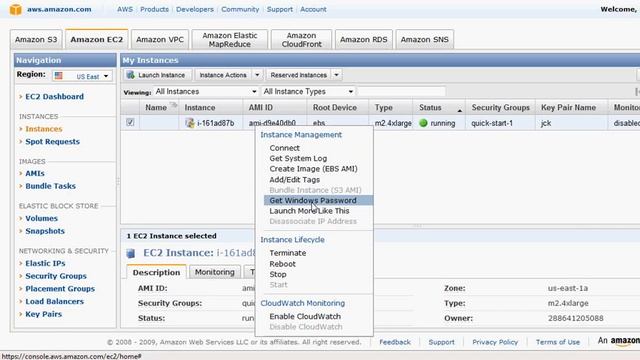The image size is (640, 360).
Task: Open EC2 Dashboard in navigation
Action: click(x=54, y=97)
